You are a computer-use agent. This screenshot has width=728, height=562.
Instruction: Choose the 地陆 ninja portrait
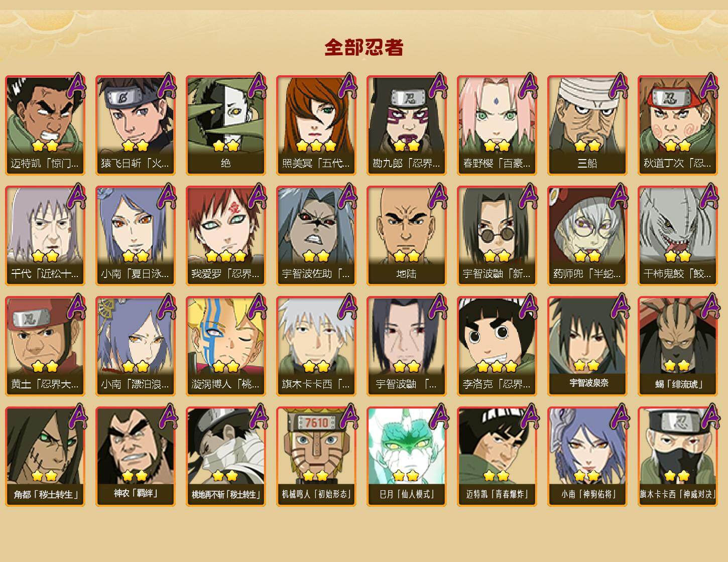pyautogui.click(x=406, y=236)
